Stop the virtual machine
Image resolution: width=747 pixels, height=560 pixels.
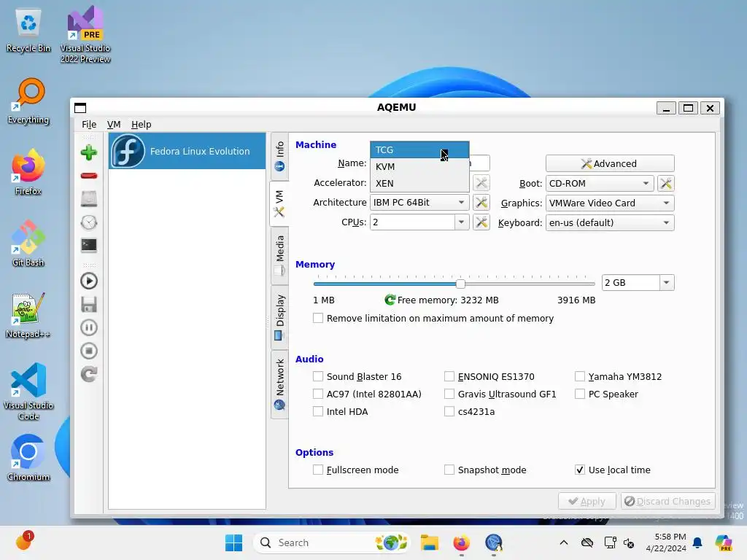tap(88, 351)
